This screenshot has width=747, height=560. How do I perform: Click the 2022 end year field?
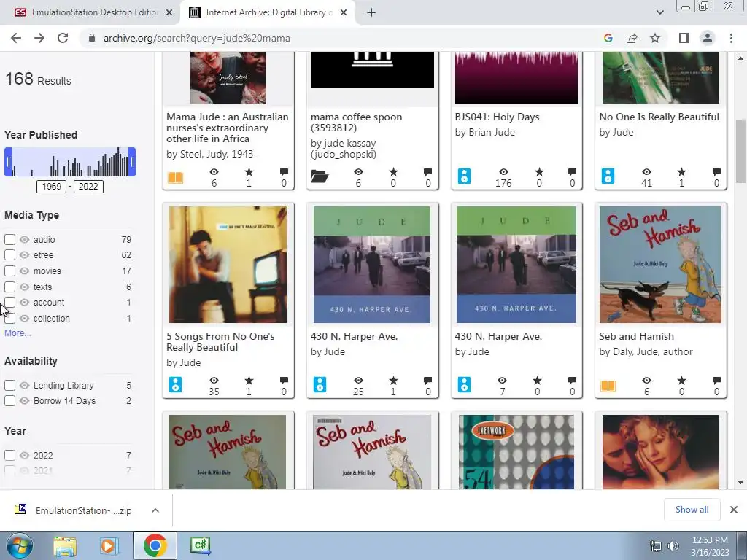88,187
